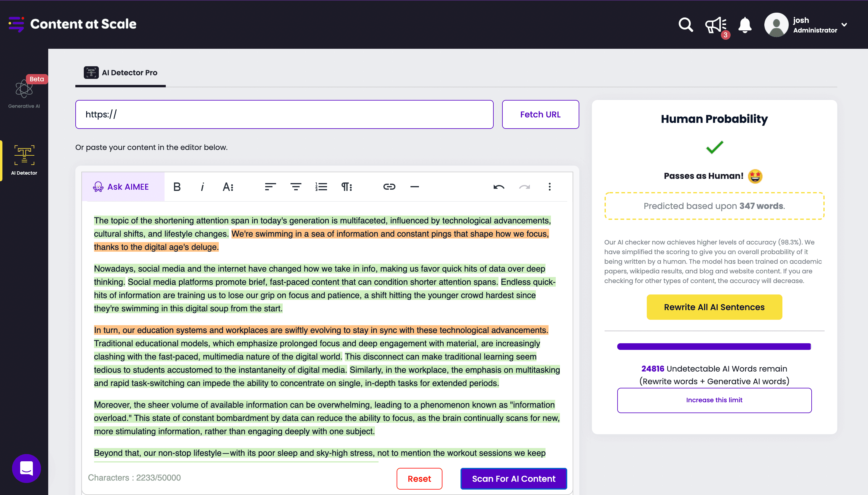
Task: Expand the josh Administrator account menu
Action: 844,25
